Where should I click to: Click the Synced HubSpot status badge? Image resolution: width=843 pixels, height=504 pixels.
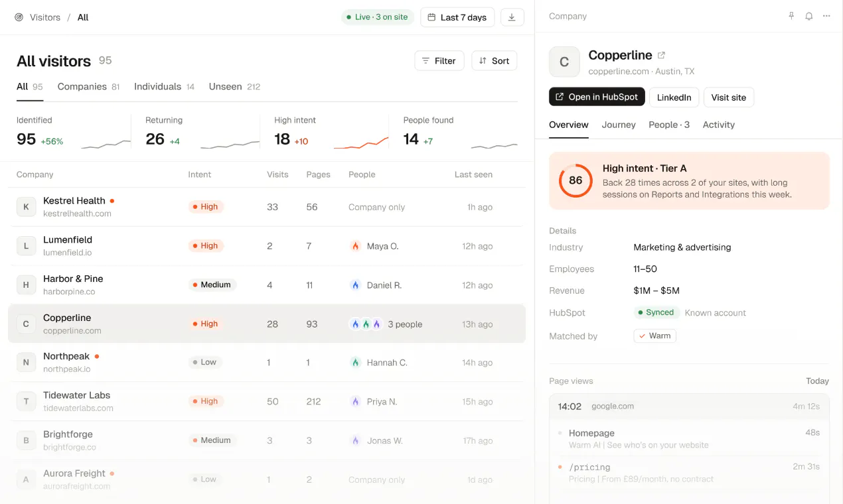[x=656, y=312]
